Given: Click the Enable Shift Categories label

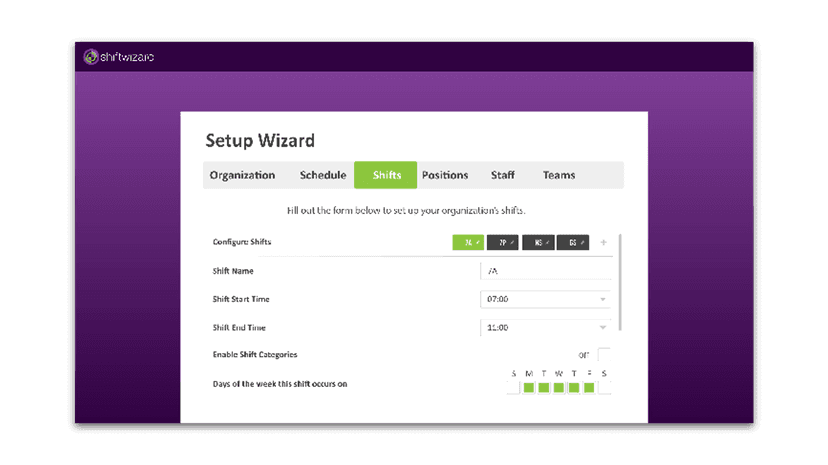Looking at the screenshot, I should point(255,355).
